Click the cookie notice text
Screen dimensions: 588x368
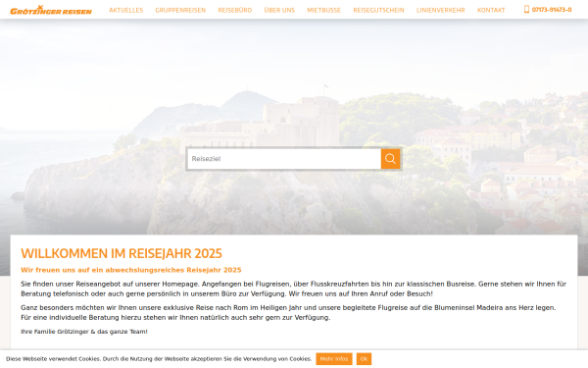pos(159,359)
